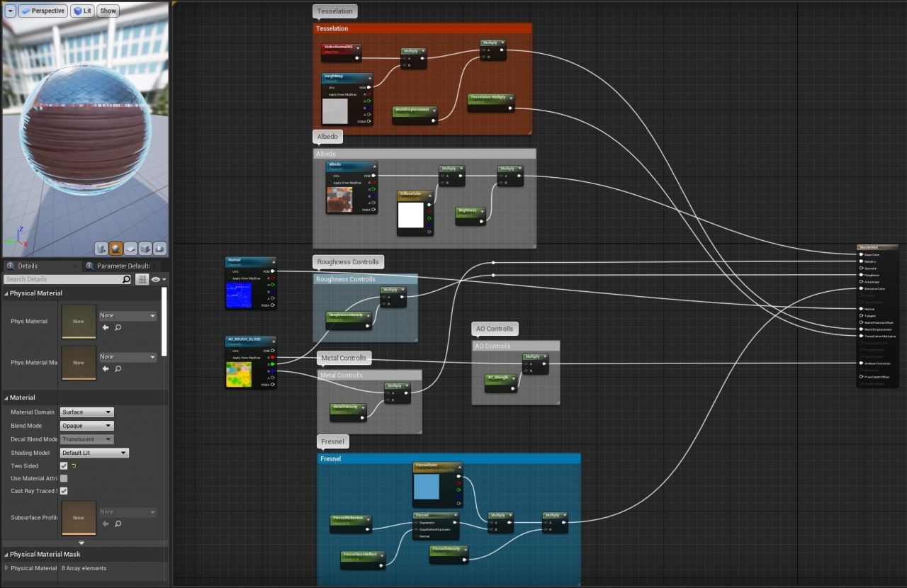Select the cylinder preview mesh icon

click(x=101, y=249)
